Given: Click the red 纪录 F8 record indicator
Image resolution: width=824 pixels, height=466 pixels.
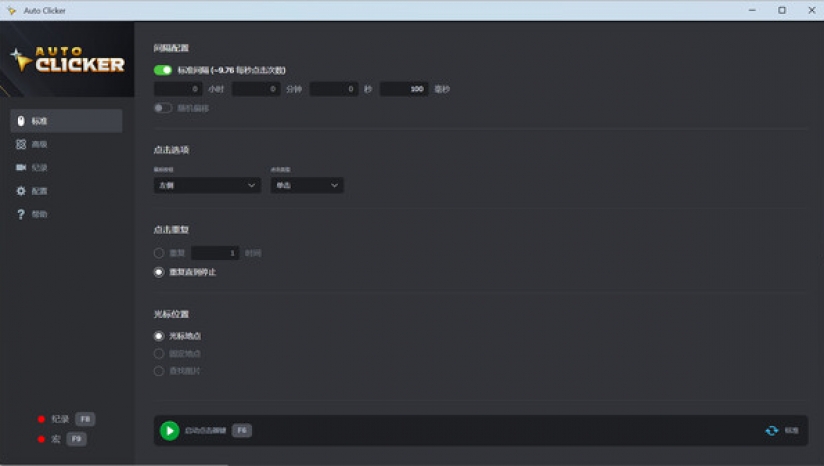Looking at the screenshot, I should 41,420.
